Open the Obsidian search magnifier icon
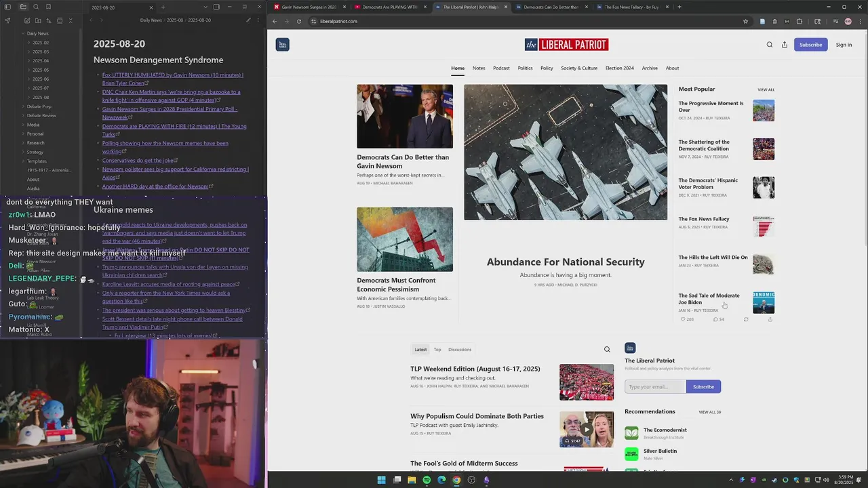Screen dimensions: 868x488 click(x=36, y=7)
